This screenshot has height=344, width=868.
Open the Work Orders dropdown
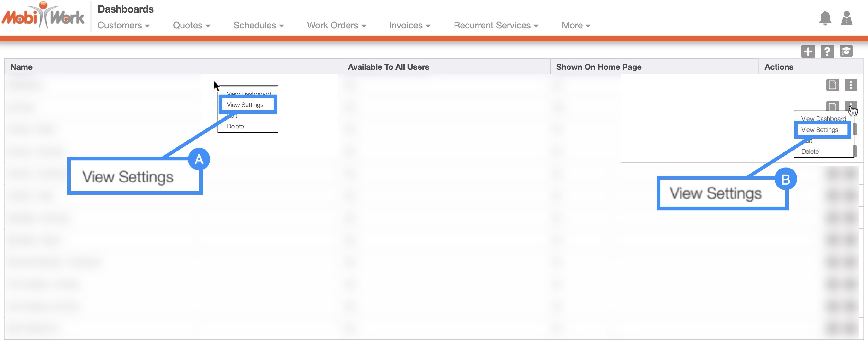[x=336, y=26]
